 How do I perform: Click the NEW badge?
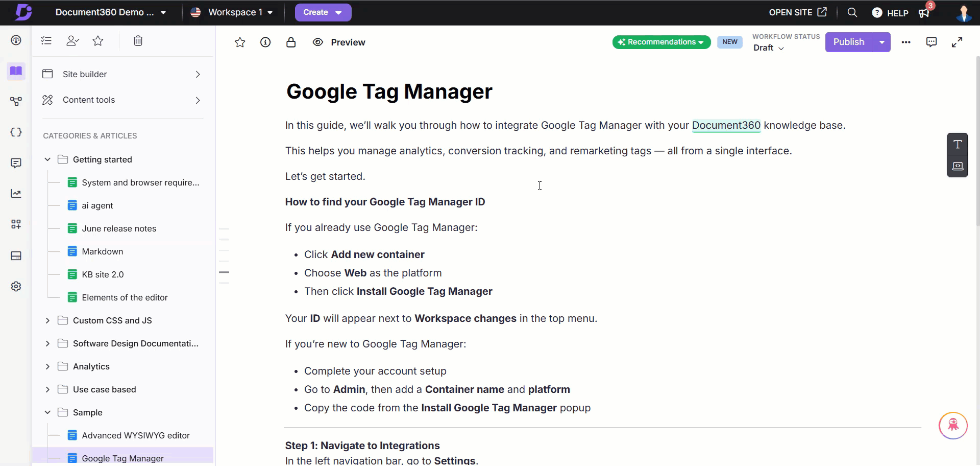(x=729, y=42)
